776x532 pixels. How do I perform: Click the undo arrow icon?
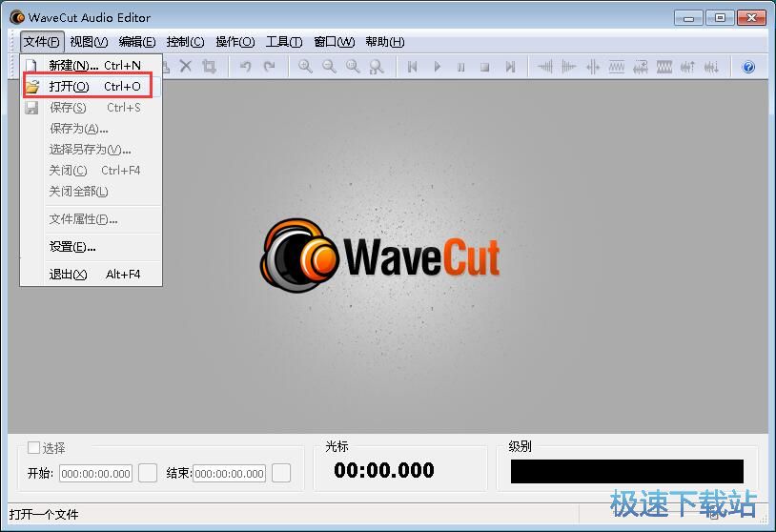(245, 67)
